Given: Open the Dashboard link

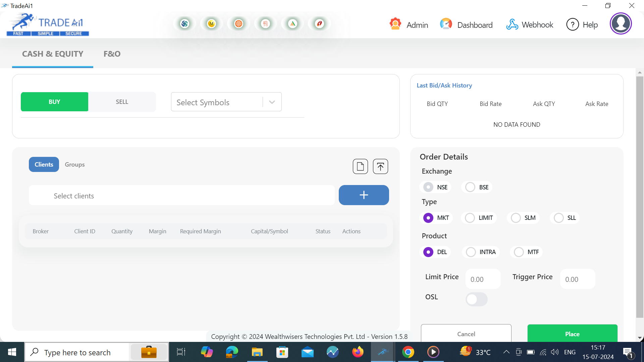Looking at the screenshot, I should 475,25.
